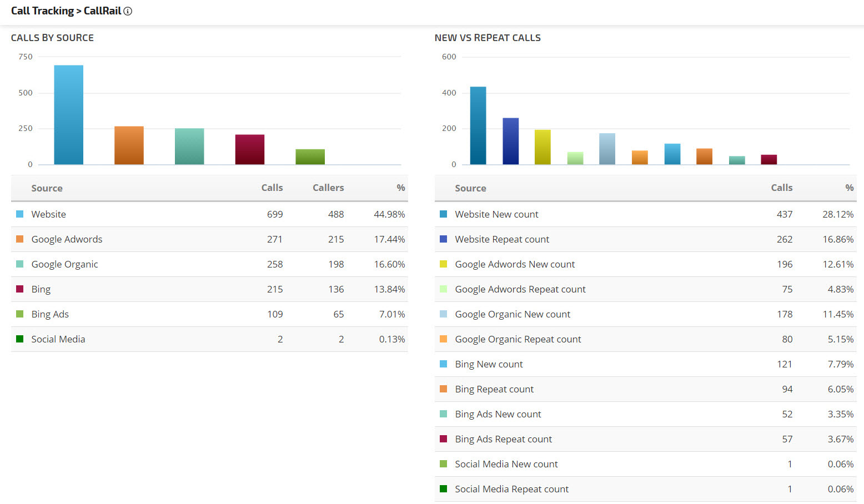The image size is (864, 504).
Task: Click the Calls header in New vs Repeat table
Action: (781, 188)
